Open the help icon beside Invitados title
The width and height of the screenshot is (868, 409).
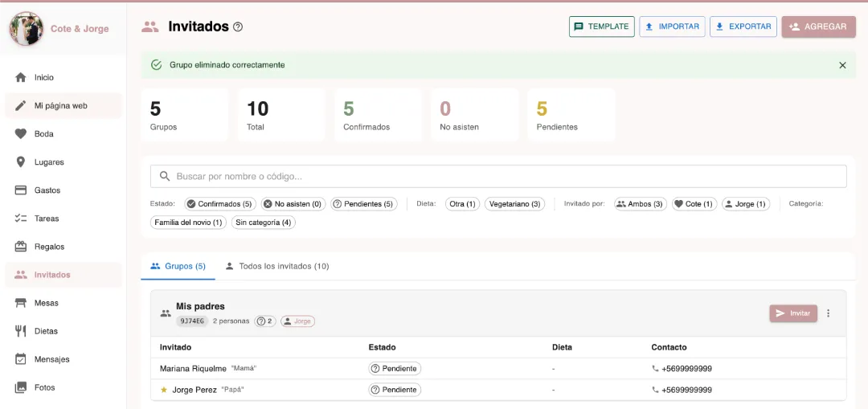coord(238,27)
